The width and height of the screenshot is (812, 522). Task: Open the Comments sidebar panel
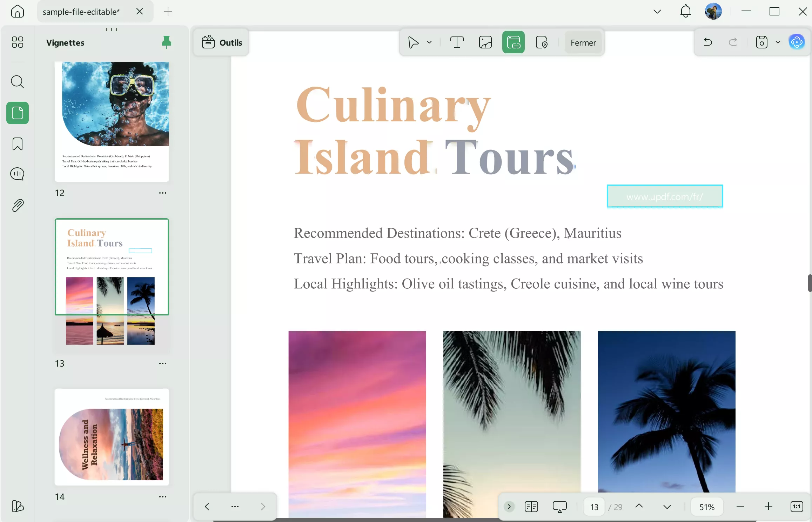point(17,174)
